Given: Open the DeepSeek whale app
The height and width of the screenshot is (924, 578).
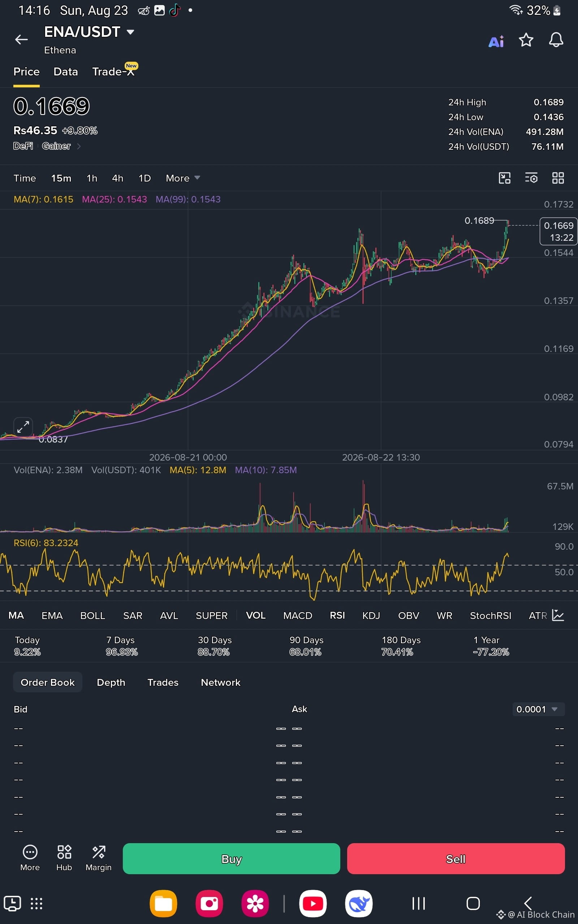Looking at the screenshot, I should pos(359,903).
